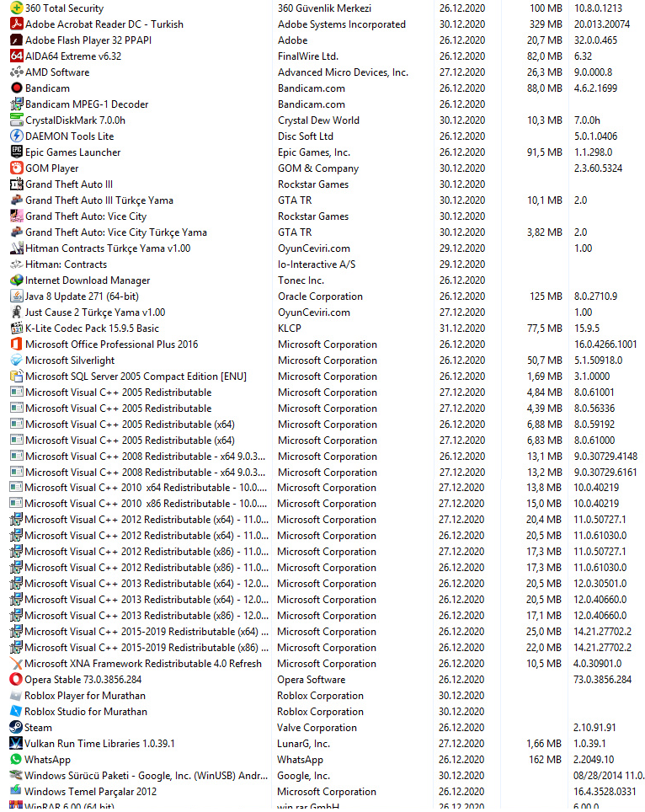The height and width of the screenshot is (812, 645).
Task: Click publisher Disc Soft Ltd
Action: 306,136
